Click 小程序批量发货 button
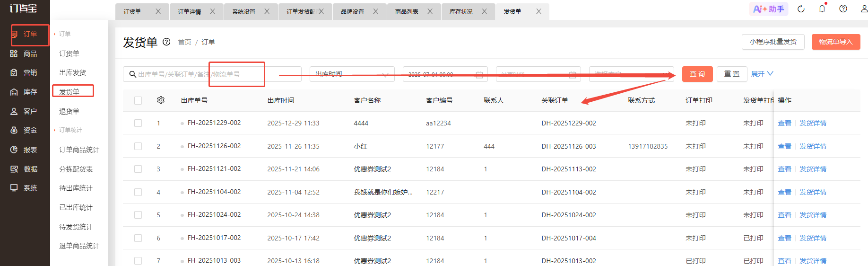Viewport: 868px width, 266px height. coord(773,42)
